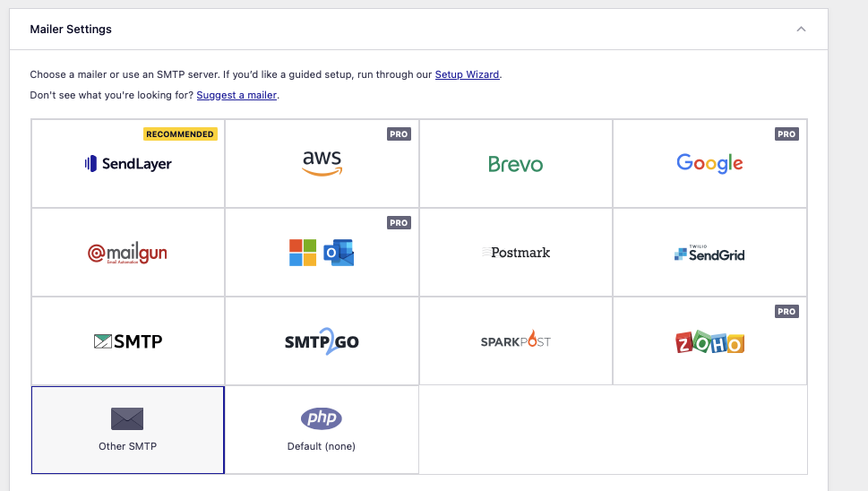The width and height of the screenshot is (868, 491).
Task: Select the Twilio SendGrid mailer logo
Action: pyautogui.click(x=709, y=254)
